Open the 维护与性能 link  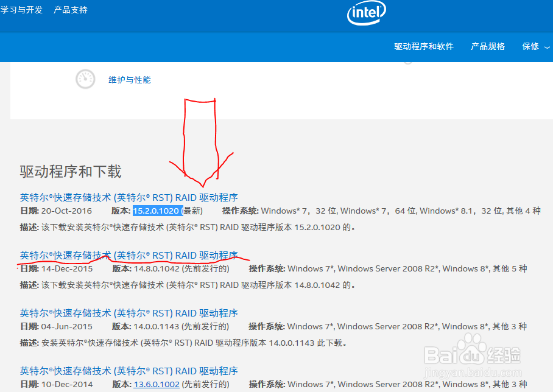[x=130, y=80]
